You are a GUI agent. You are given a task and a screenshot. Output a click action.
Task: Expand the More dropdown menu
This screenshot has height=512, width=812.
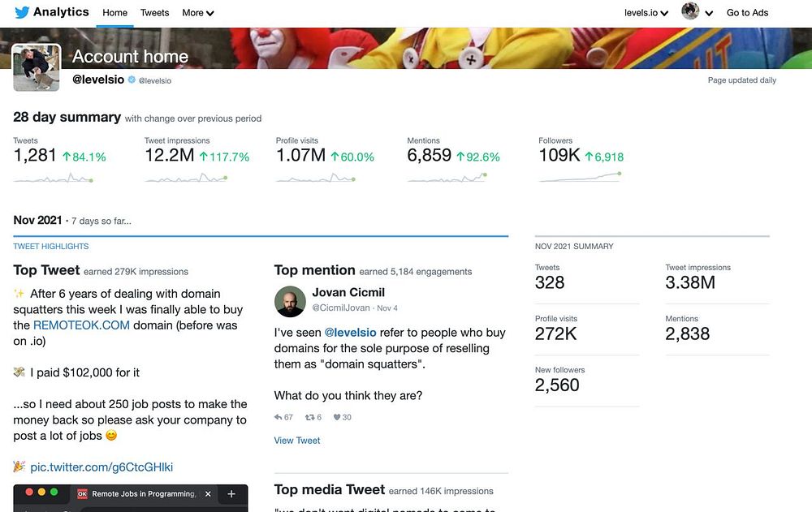pos(198,13)
